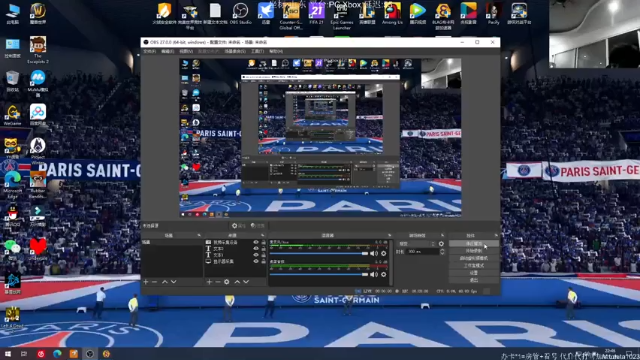The width and height of the screenshot is (640, 360).
Task: Expand the controls dock menu arrow
Action: pyautogui.click(x=496, y=236)
